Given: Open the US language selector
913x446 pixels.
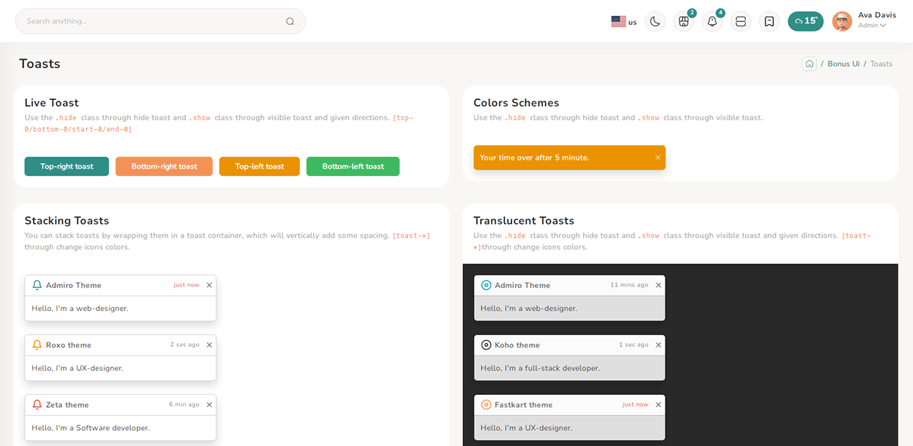Looking at the screenshot, I should pos(624,21).
